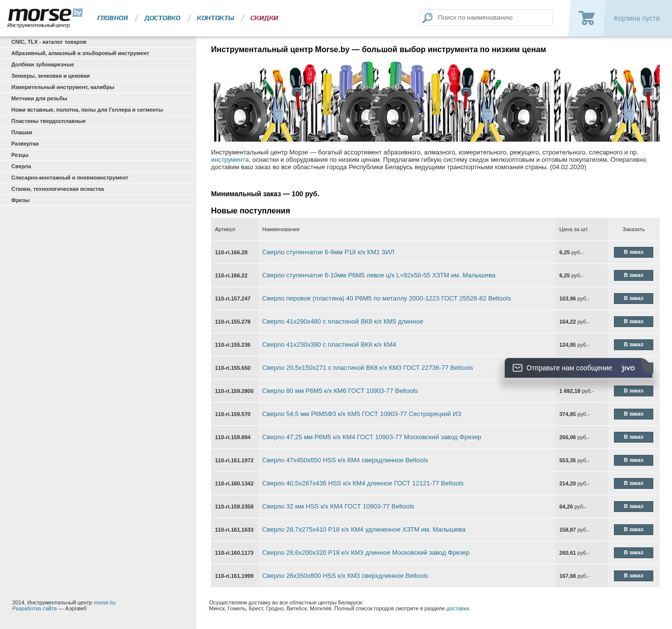Open Сверло 26х350х600 HSS product

pyautogui.click(x=345, y=576)
